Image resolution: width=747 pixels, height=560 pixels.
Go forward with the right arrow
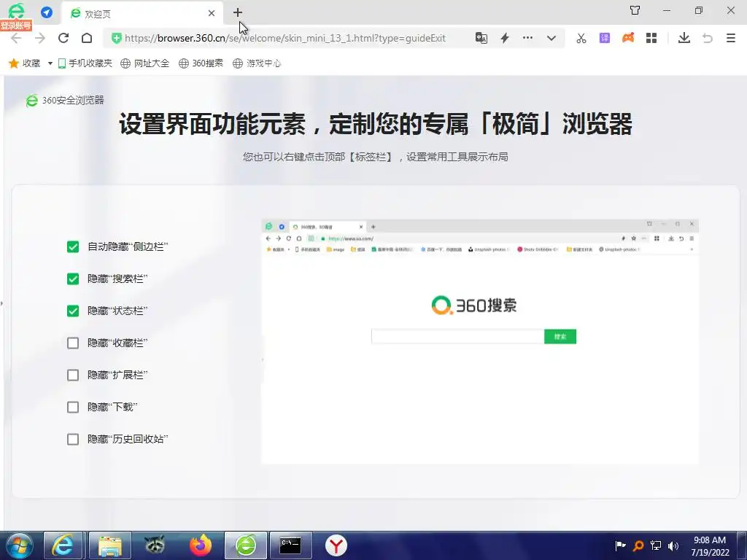[x=40, y=38]
